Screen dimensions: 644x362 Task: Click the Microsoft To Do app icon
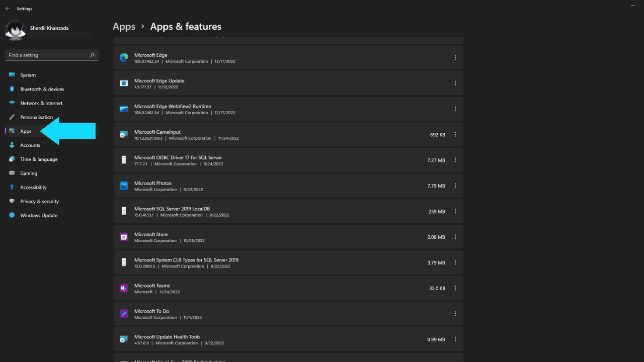click(124, 314)
